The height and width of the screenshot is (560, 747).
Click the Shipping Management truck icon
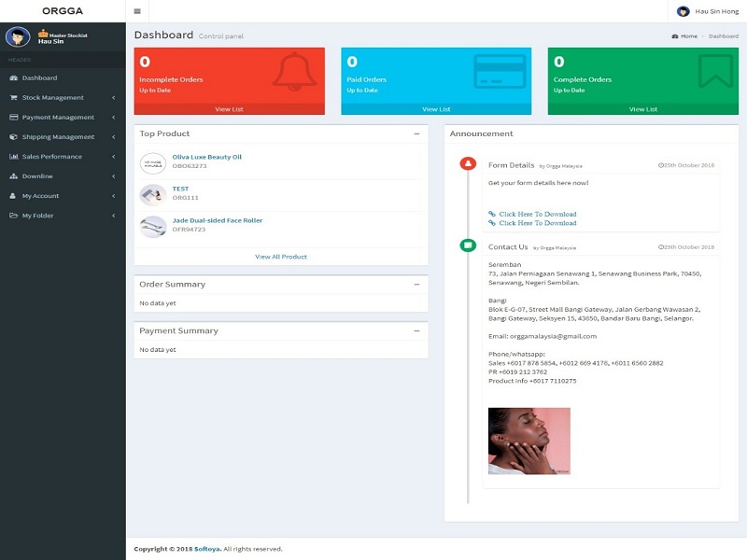pos(13,137)
